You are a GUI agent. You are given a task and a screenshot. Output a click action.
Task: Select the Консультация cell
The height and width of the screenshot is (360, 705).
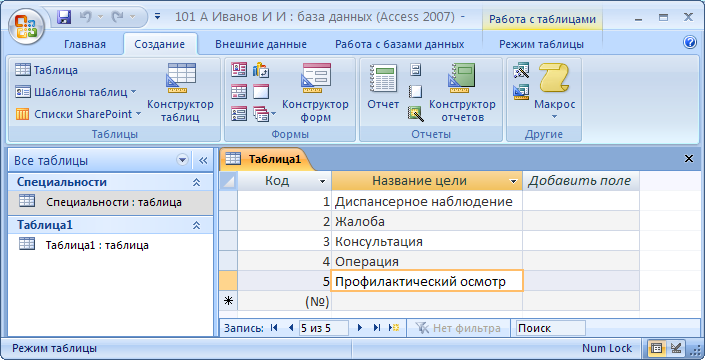[427, 241]
